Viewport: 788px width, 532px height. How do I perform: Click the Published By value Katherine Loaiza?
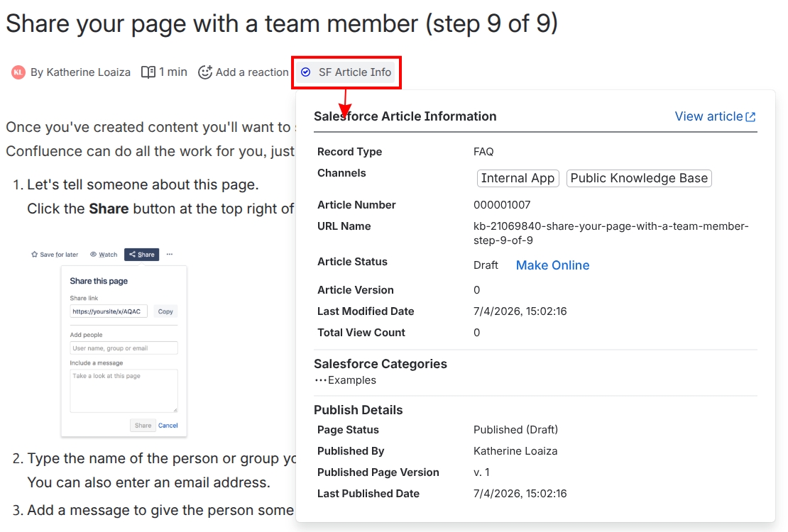point(515,451)
